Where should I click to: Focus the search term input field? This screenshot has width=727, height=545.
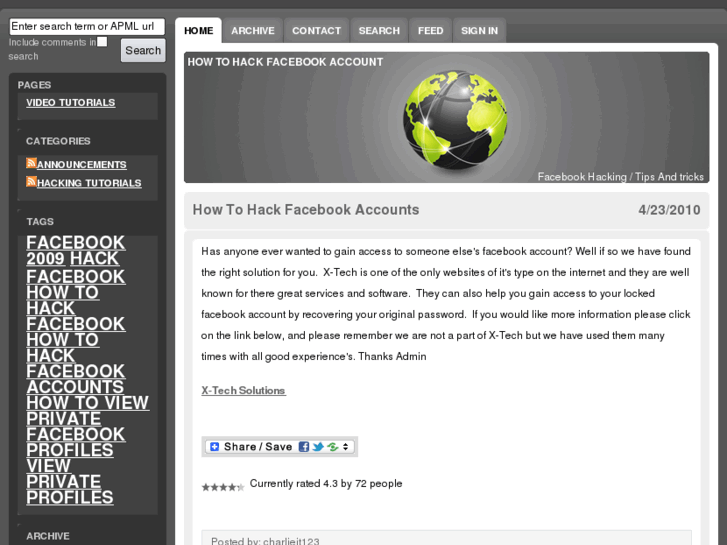tap(87, 26)
